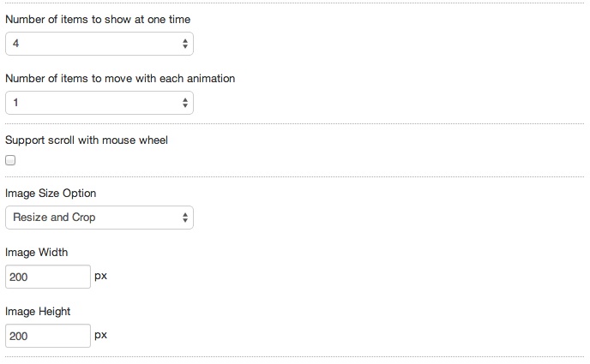Click the "Image Height" label text

point(38,312)
